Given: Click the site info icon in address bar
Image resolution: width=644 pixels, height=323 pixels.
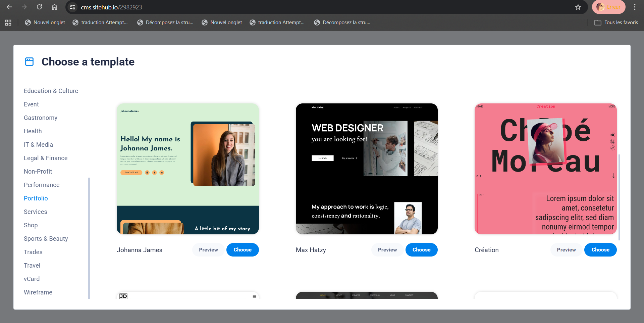Looking at the screenshot, I should click(72, 7).
